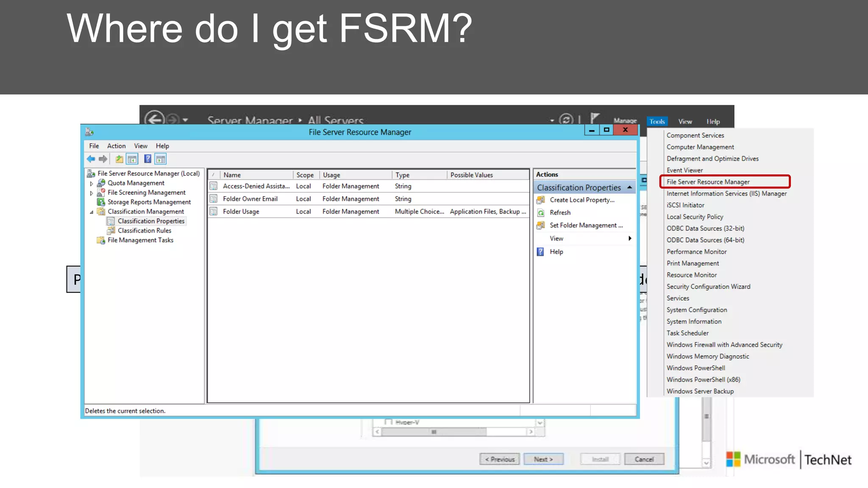Tick the Hyper-V checkbox in the wizard
The image size is (868, 488).
point(388,422)
